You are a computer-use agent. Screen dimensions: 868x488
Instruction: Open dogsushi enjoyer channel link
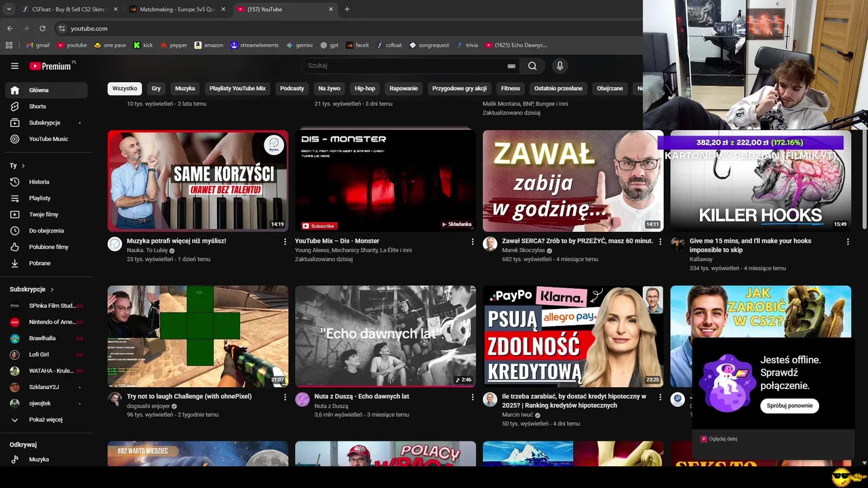(149, 406)
